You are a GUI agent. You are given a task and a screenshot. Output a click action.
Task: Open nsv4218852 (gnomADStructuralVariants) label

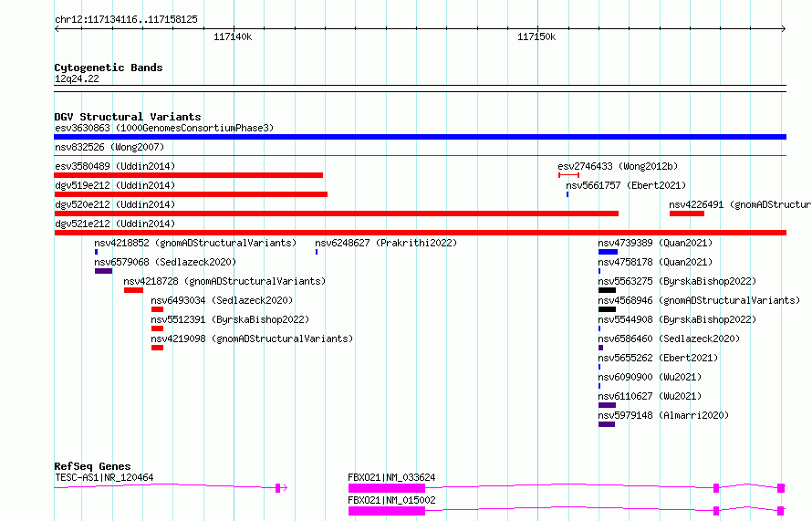[x=195, y=243]
